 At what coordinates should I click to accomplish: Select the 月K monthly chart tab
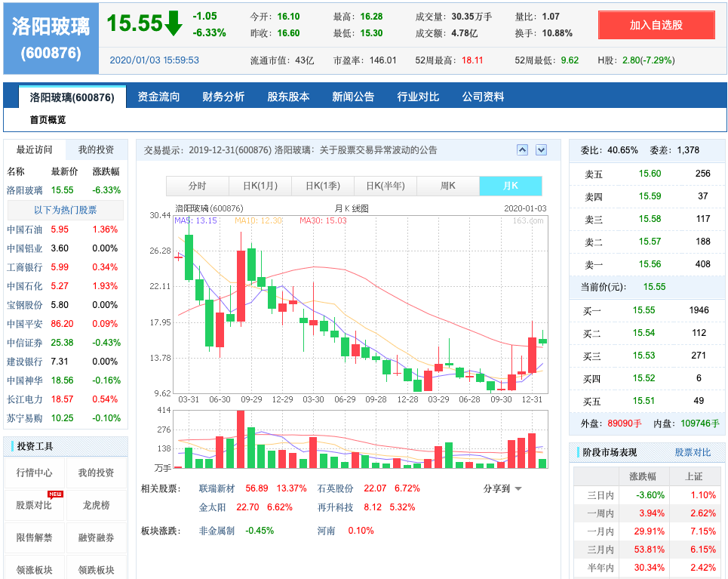[x=511, y=186]
